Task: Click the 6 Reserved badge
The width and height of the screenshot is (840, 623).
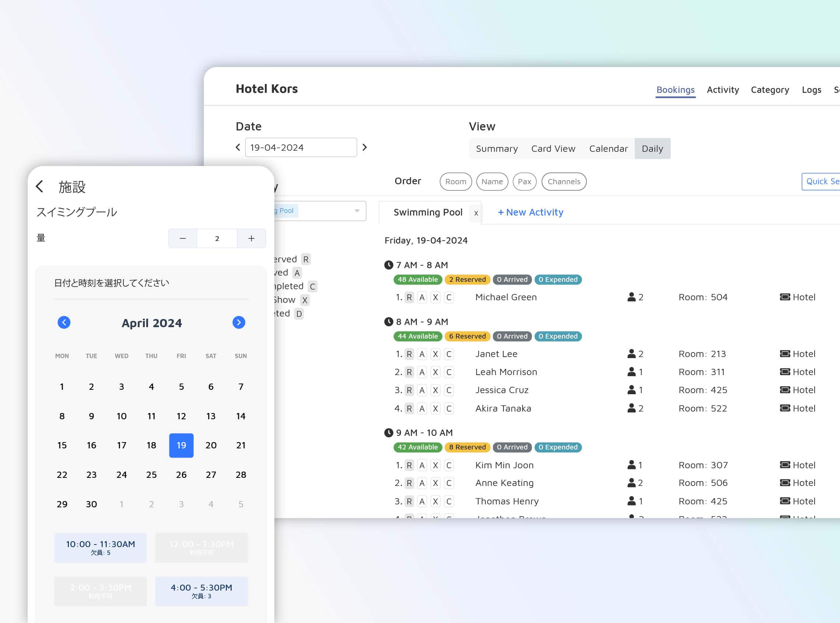Action: pyautogui.click(x=467, y=336)
